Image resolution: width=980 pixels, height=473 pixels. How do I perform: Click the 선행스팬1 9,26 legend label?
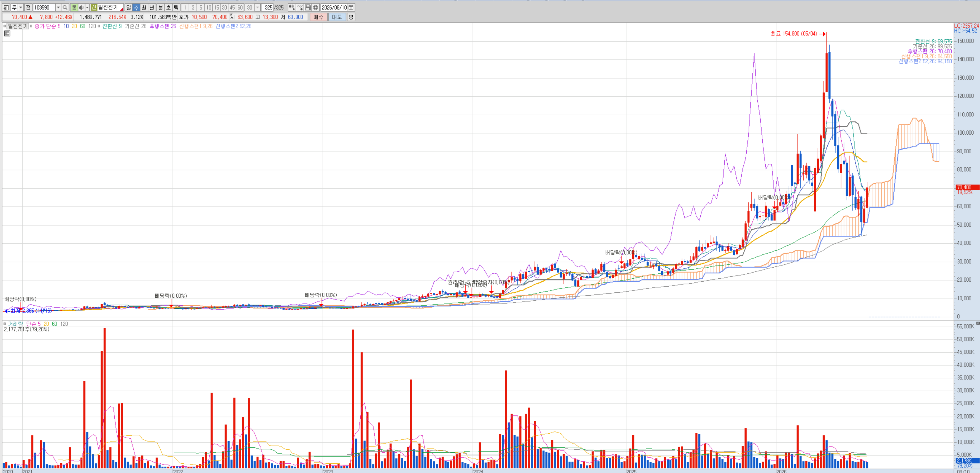point(196,26)
